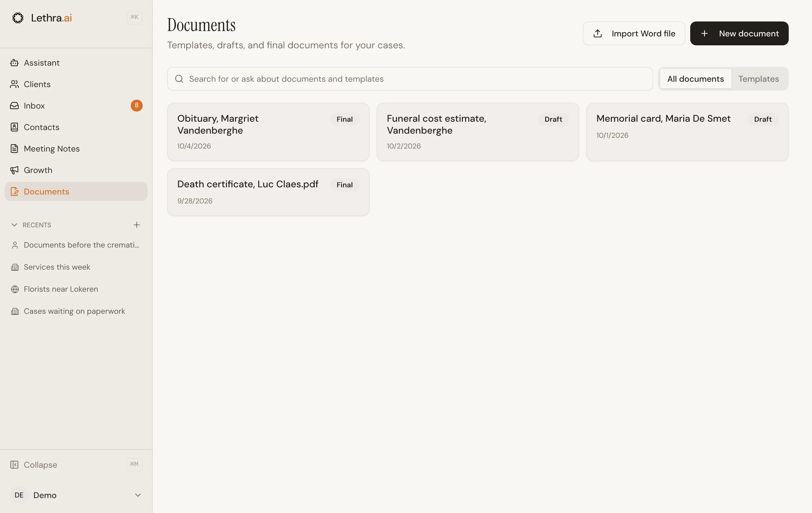Click the Final badge on Death certificate card

[344, 185]
